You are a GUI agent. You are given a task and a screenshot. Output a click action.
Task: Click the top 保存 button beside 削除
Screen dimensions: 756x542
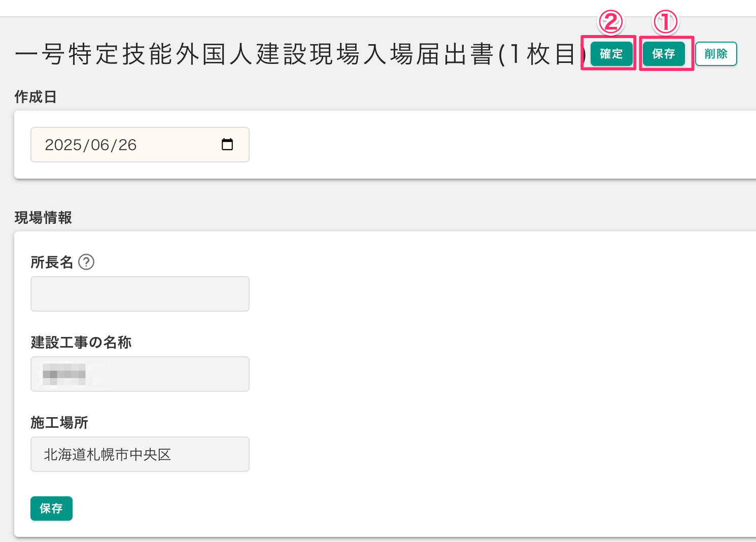[664, 54]
